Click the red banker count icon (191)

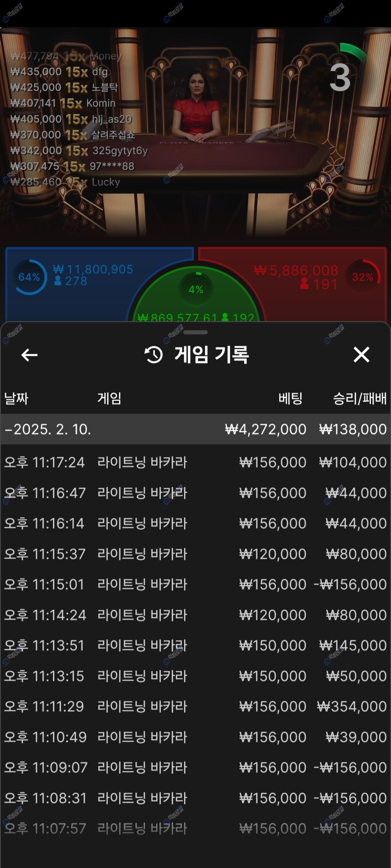(304, 284)
